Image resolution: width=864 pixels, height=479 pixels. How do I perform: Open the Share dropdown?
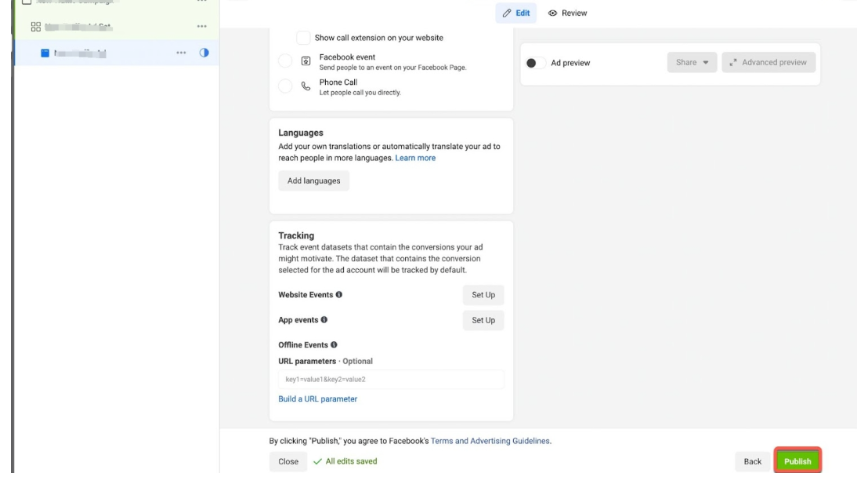[692, 62]
